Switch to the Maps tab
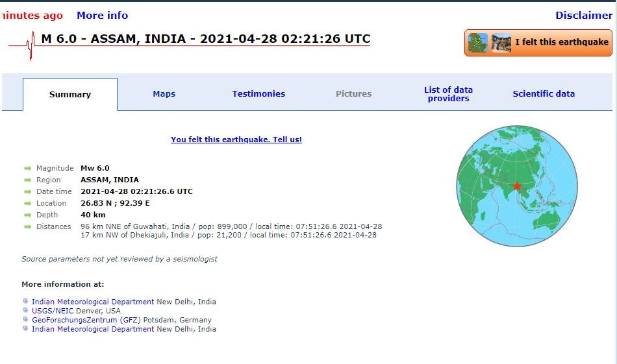Image resolution: width=617 pixels, height=364 pixels. pyautogui.click(x=164, y=94)
